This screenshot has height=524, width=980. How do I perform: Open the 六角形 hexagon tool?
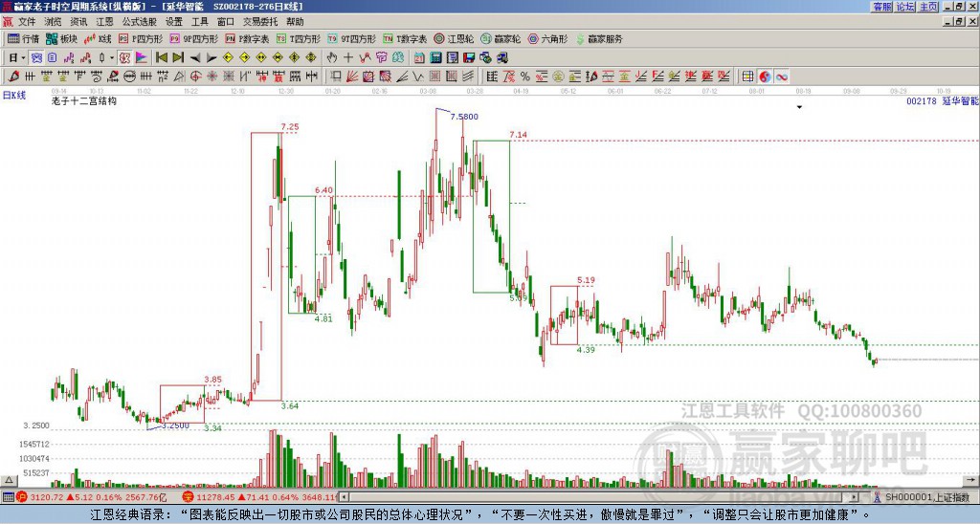pos(547,38)
